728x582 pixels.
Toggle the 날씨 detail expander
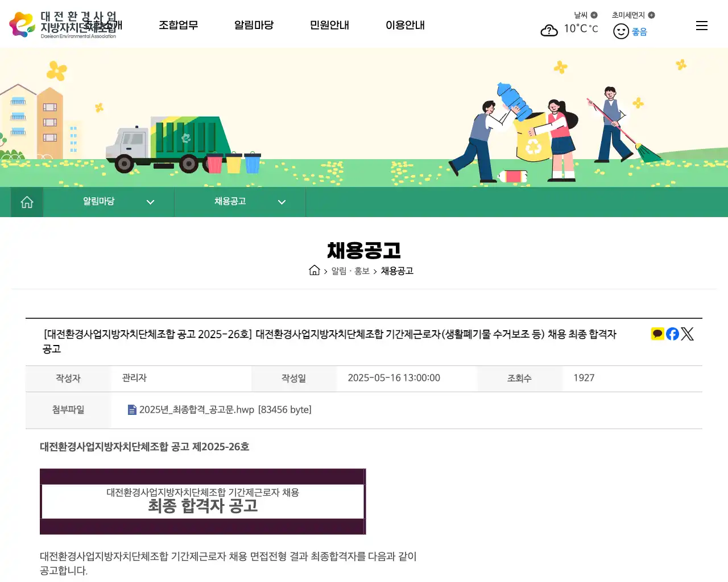tap(593, 15)
